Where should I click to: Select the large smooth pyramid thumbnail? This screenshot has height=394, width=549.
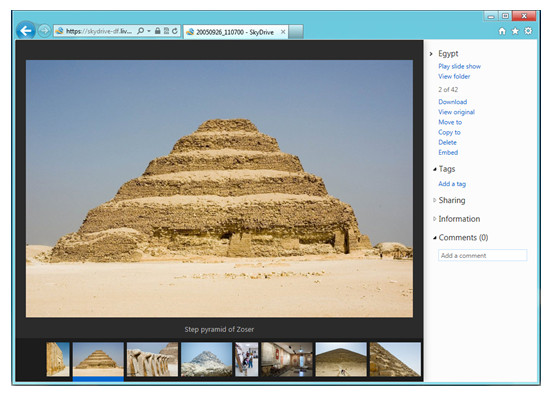point(341,359)
